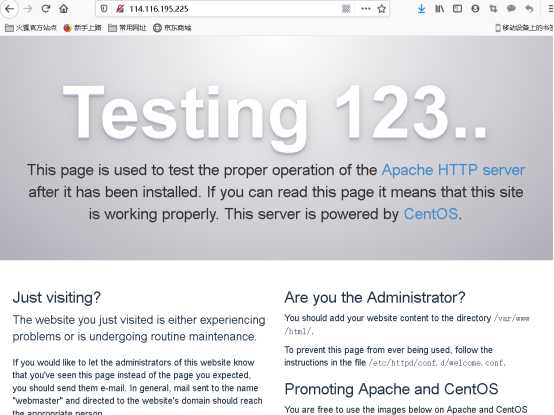Open the hamburger application menu
Screen dimensions: 554x415
tap(550, 9)
